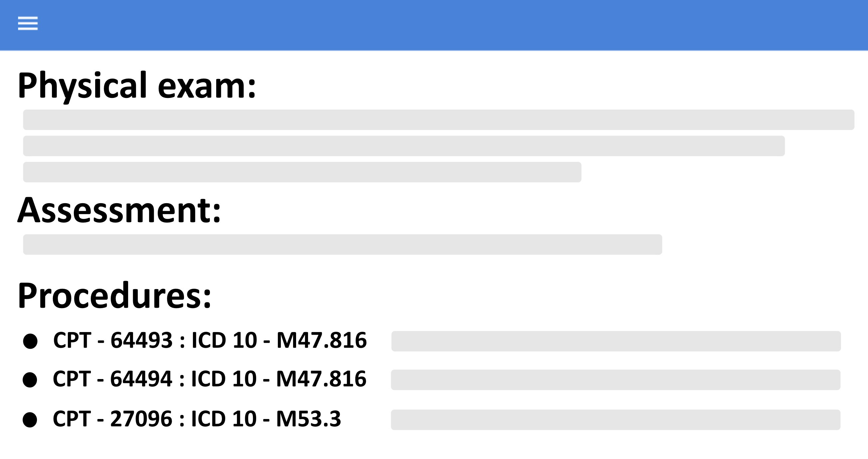Click the Assessment placeholder text bar
The width and height of the screenshot is (868, 459).
(342, 244)
